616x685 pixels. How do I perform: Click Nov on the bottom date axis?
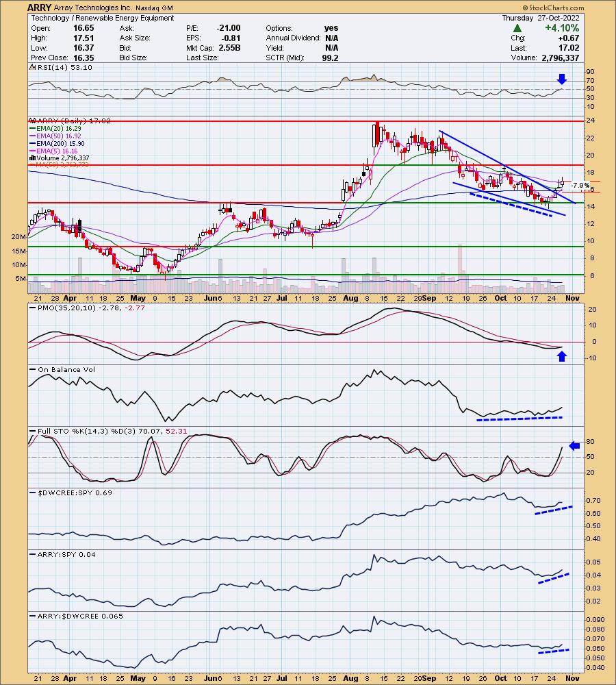pyautogui.click(x=572, y=678)
